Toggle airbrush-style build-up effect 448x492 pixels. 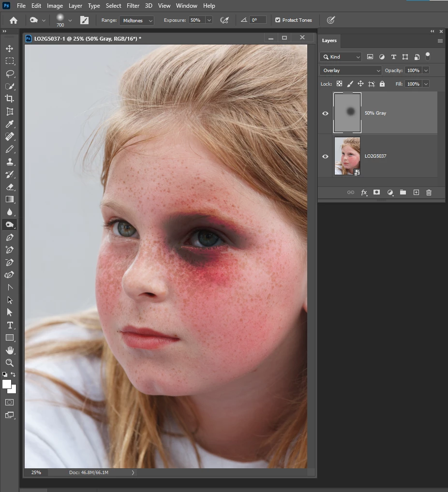point(224,20)
